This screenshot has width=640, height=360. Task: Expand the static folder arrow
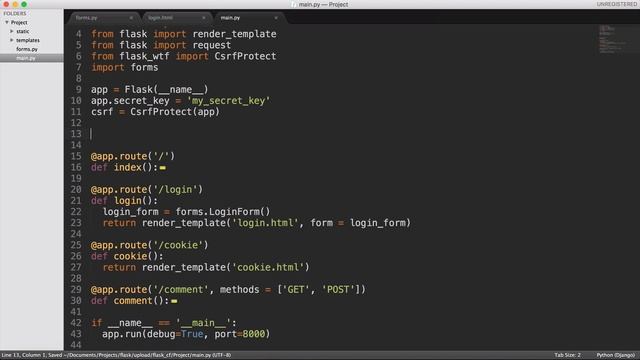tap(12, 31)
